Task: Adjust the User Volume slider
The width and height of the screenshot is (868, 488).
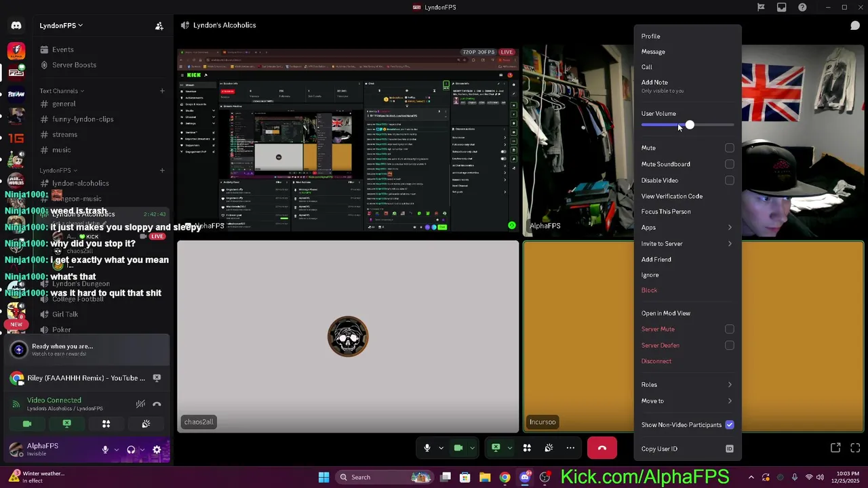Action: (x=688, y=125)
